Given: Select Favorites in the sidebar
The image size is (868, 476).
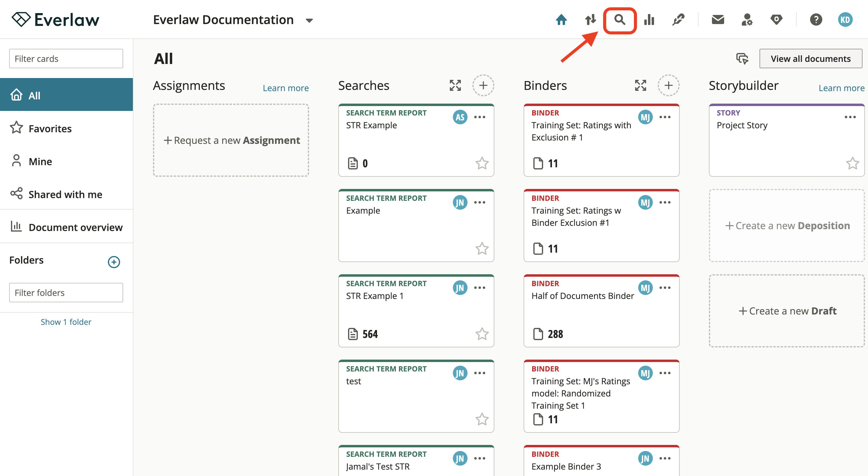Looking at the screenshot, I should [x=66, y=128].
